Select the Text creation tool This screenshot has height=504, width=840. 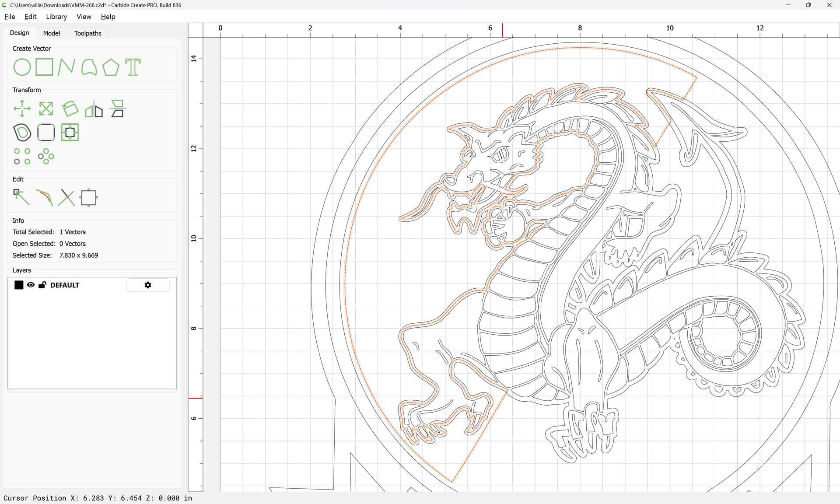click(x=133, y=67)
